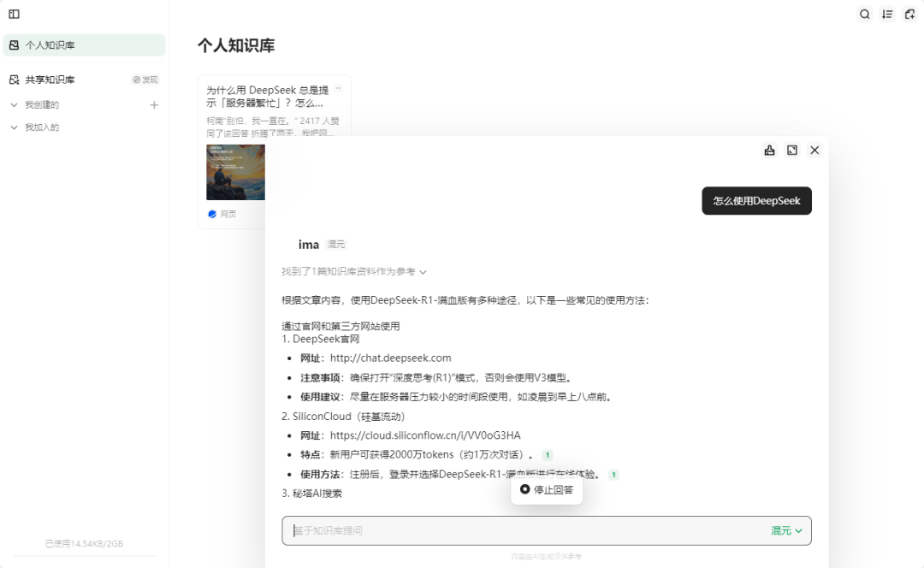This screenshot has width=924, height=568.
Task: Collapse the 我加入的 section
Action: 15,127
